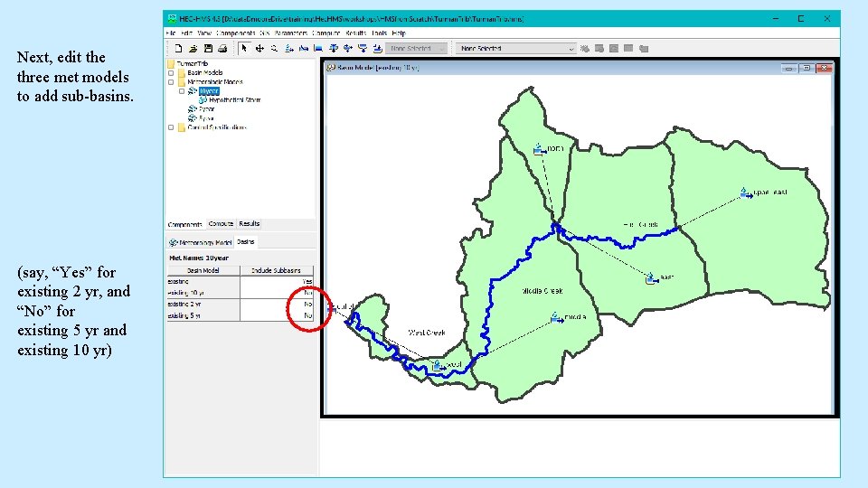Image resolution: width=868 pixels, height=488 pixels.
Task: Open the first None Selected dropdown
Action: point(416,49)
